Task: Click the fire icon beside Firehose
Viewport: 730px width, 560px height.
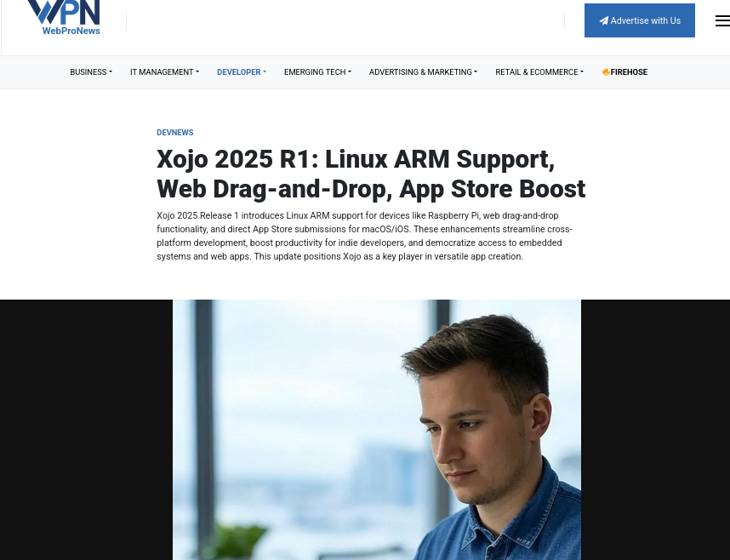Action: coord(606,72)
